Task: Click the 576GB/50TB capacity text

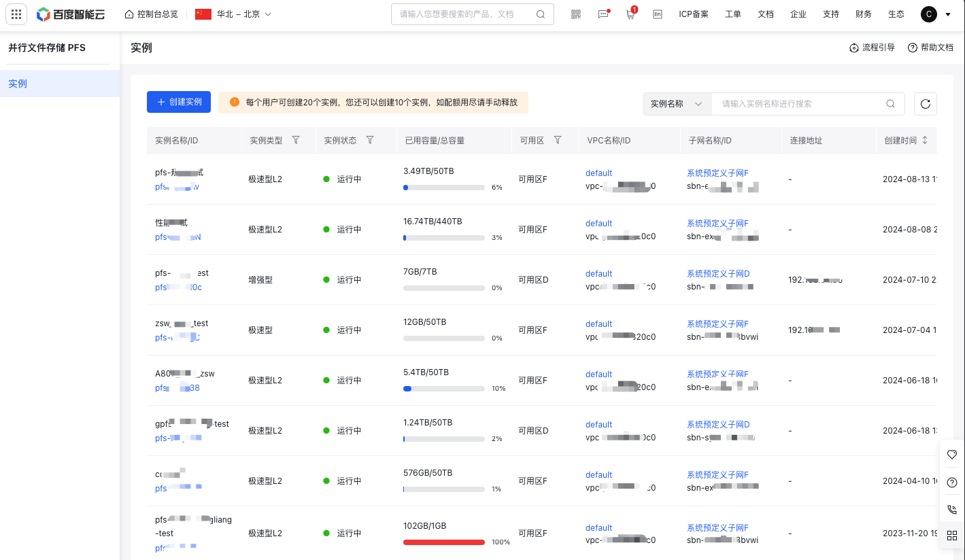Action: [428, 473]
